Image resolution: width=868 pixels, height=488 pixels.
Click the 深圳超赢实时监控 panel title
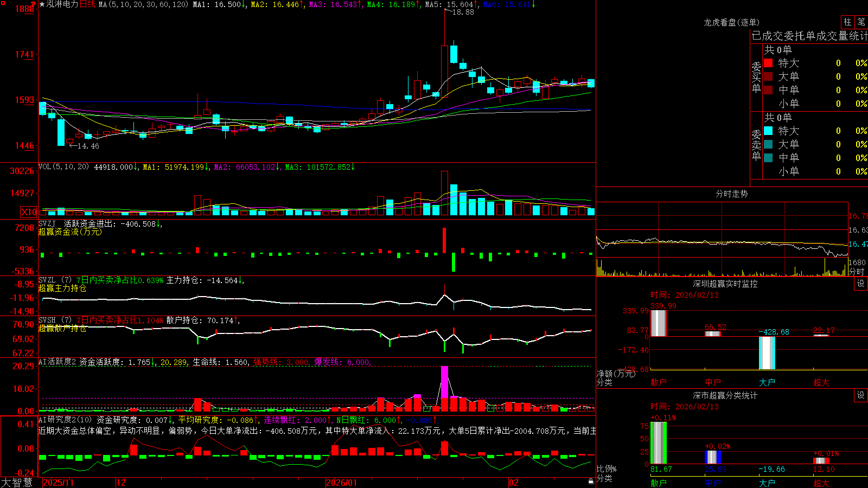click(x=725, y=284)
